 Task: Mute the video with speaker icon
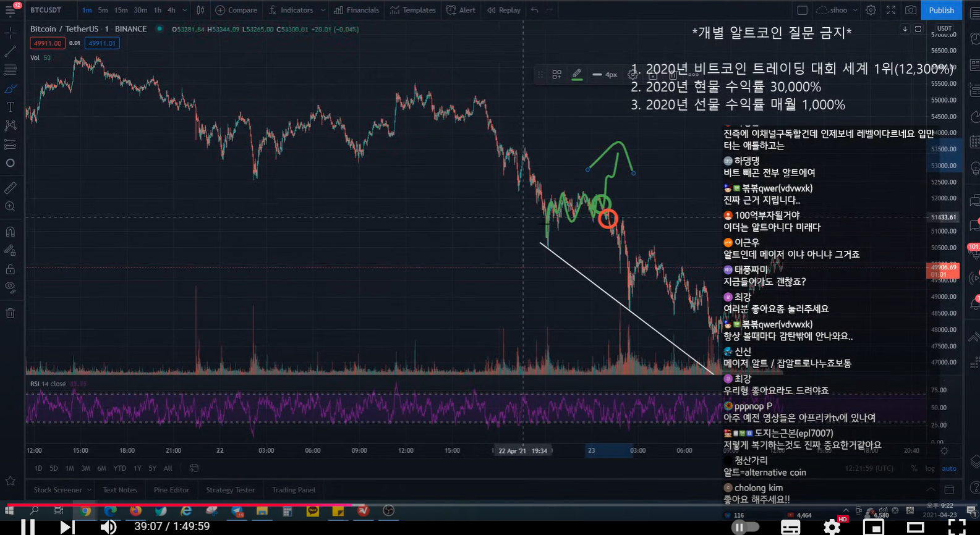pyautogui.click(x=109, y=526)
